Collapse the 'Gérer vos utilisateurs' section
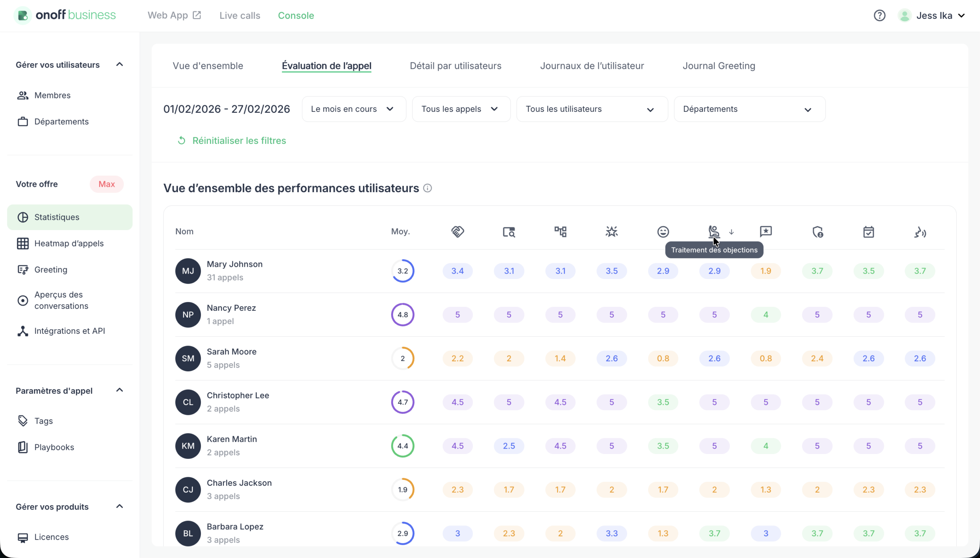 (x=119, y=64)
